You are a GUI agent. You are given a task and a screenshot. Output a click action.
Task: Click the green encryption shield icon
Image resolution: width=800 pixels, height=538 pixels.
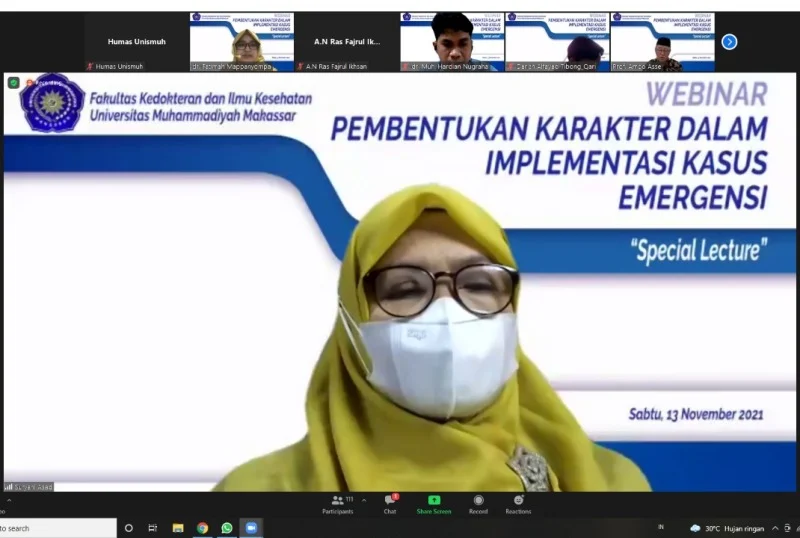tap(14, 83)
